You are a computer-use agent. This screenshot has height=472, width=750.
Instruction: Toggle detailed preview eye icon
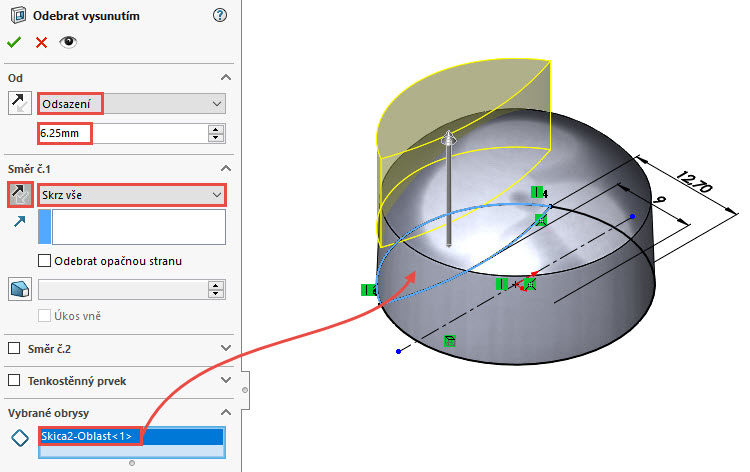(x=68, y=42)
